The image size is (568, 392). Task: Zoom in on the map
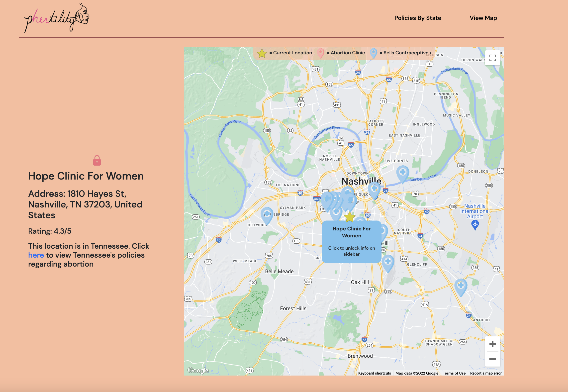tap(492, 344)
